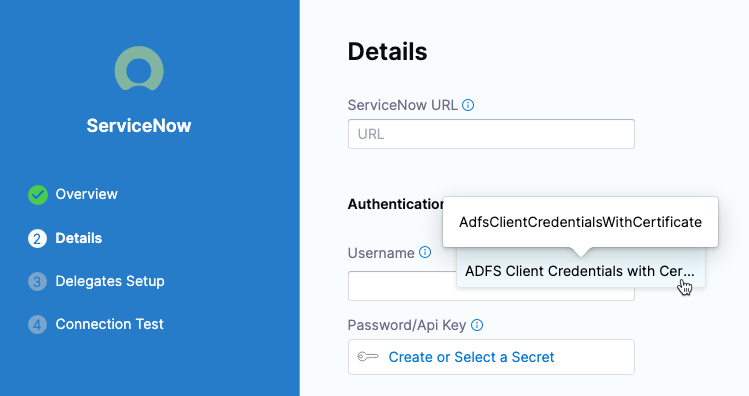Open the Delegates Setup step
Viewport: 749px width, 396px height.
(110, 281)
